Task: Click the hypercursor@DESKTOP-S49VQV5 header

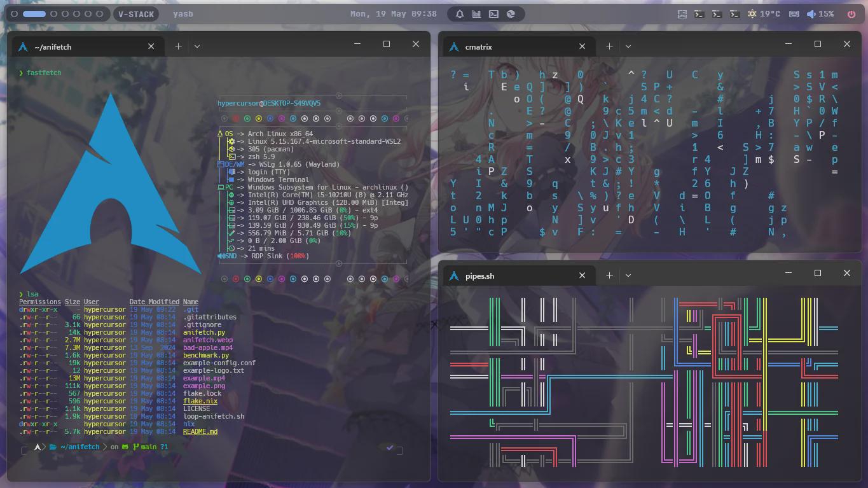Action: coord(269,103)
